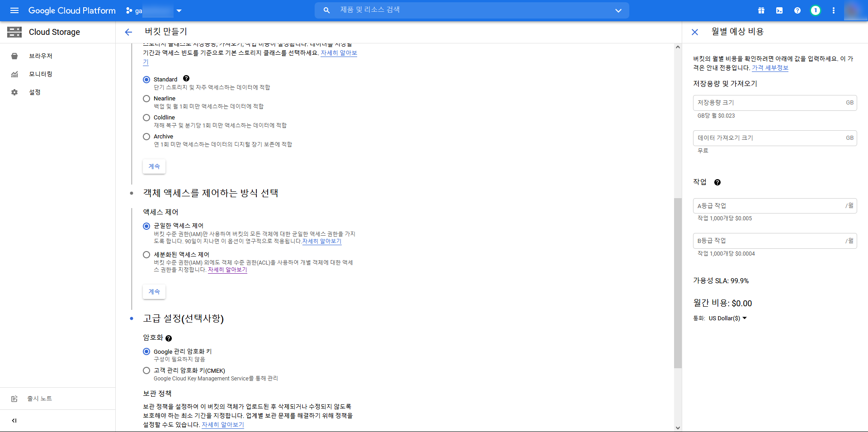Image resolution: width=868 pixels, height=432 pixels.
Task: Focus the 제품 및 리소스 검색 field
Action: click(x=472, y=10)
